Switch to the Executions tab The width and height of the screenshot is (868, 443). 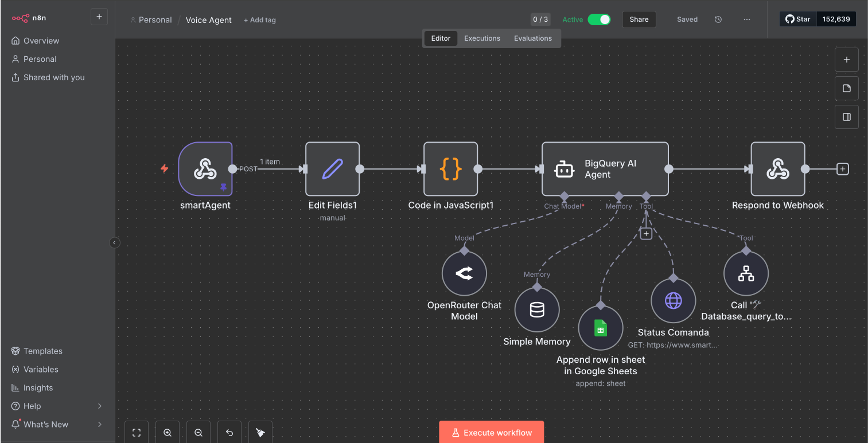[482, 38]
